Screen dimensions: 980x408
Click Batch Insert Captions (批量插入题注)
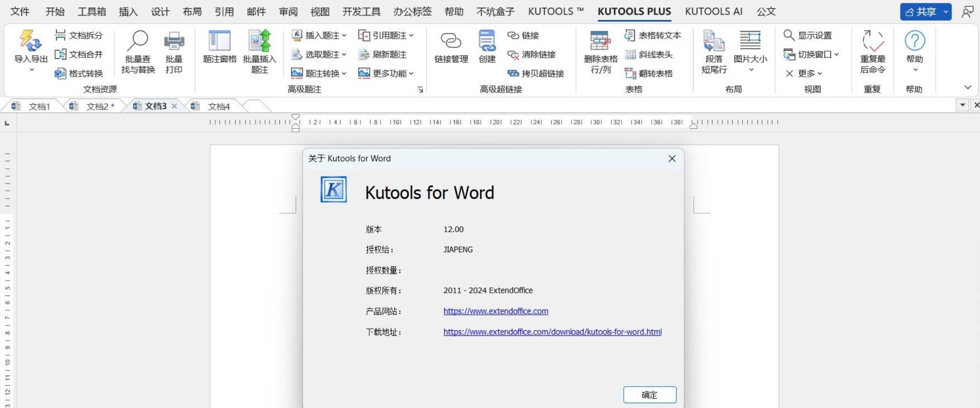coord(259,52)
